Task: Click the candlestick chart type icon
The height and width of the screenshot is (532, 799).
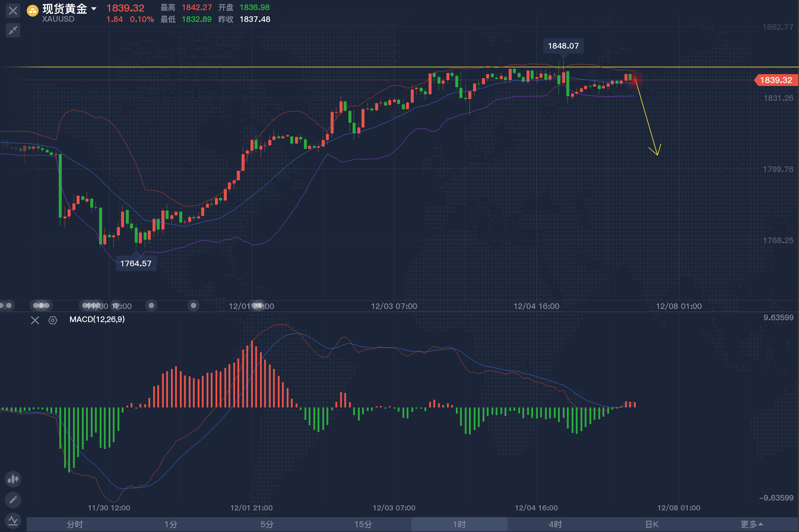Action: tap(13, 479)
